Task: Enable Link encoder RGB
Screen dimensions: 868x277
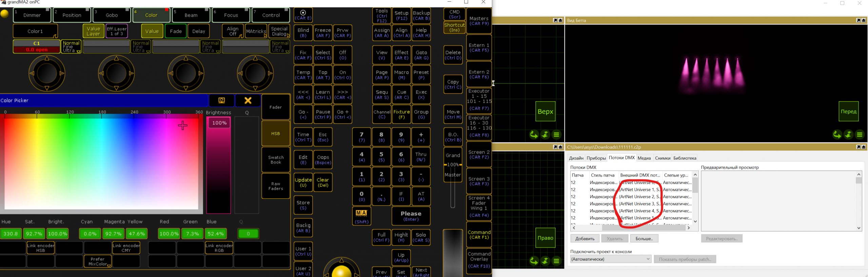Action: (219, 248)
